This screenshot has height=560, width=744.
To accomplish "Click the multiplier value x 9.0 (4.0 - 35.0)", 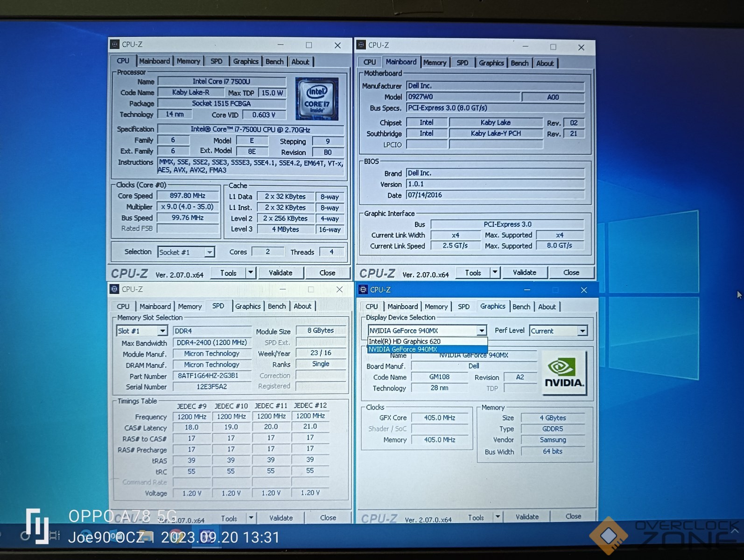I will pyautogui.click(x=188, y=207).
